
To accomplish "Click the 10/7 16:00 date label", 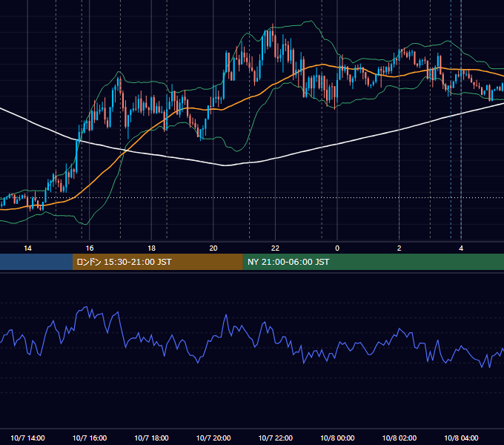I will coord(90,438).
